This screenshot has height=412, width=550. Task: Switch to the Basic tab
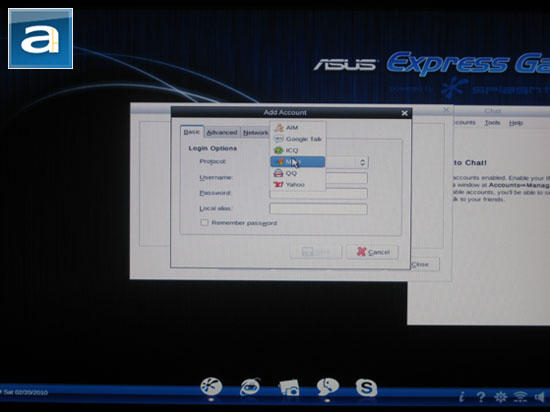coord(192,132)
